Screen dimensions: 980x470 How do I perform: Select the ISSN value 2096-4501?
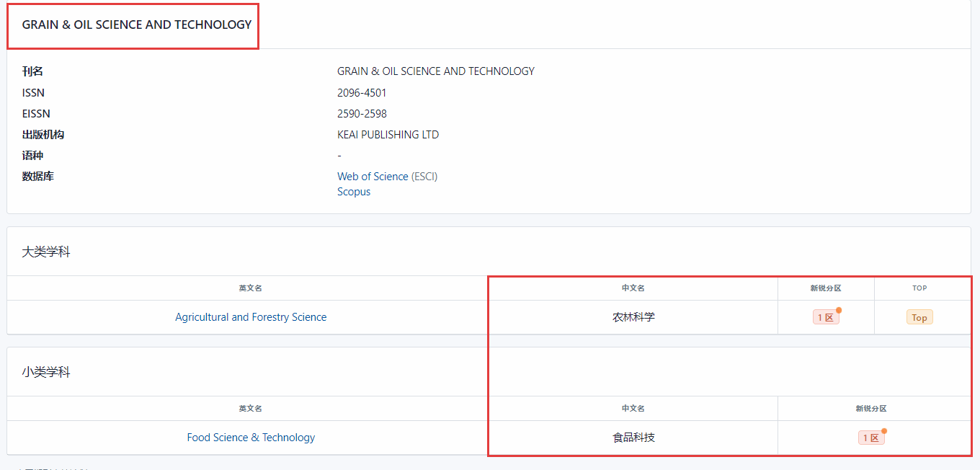[x=362, y=93]
